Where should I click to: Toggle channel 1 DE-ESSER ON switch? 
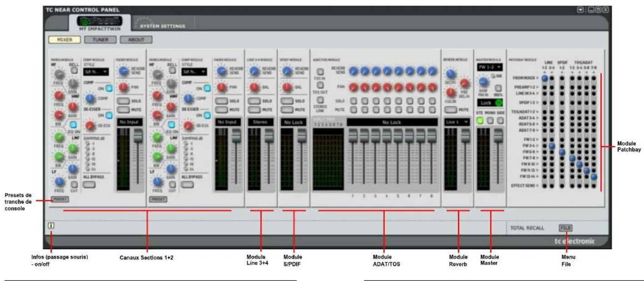pos(109,115)
